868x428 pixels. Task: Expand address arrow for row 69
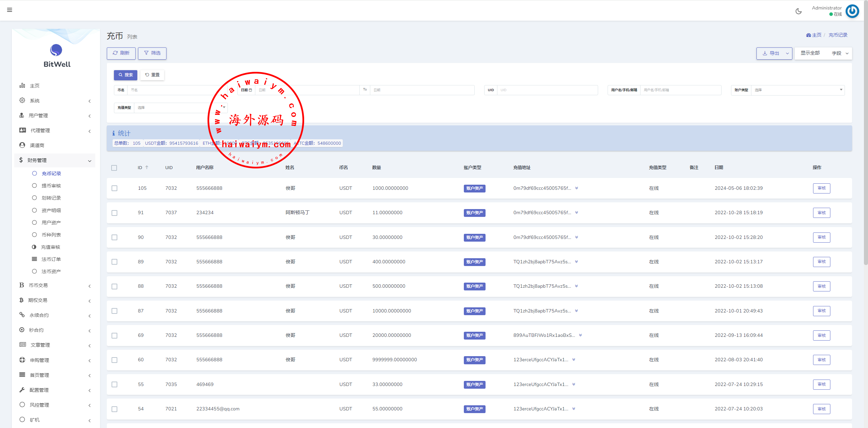pos(580,335)
